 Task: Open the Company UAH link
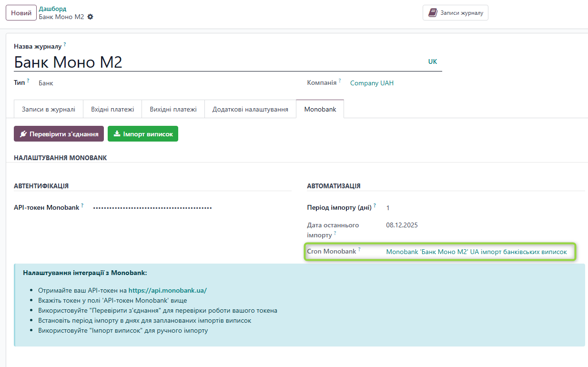(x=371, y=83)
